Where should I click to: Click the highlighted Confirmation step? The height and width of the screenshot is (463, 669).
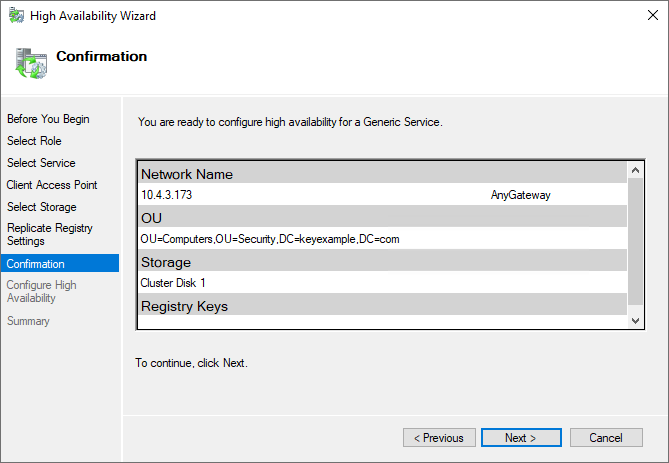tap(36, 264)
